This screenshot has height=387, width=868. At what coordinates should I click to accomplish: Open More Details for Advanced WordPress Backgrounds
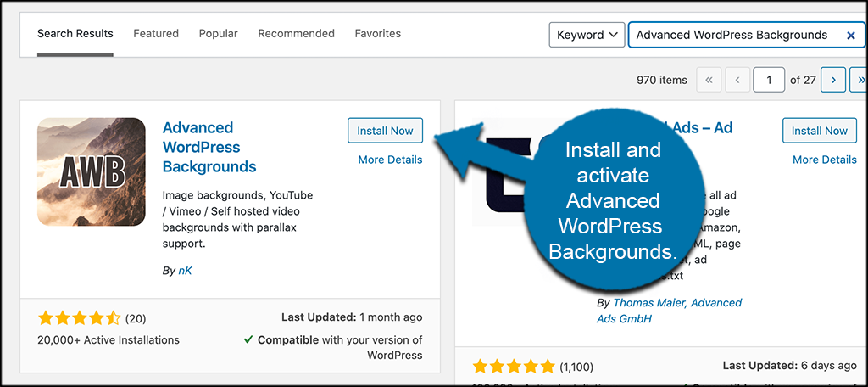(x=390, y=160)
